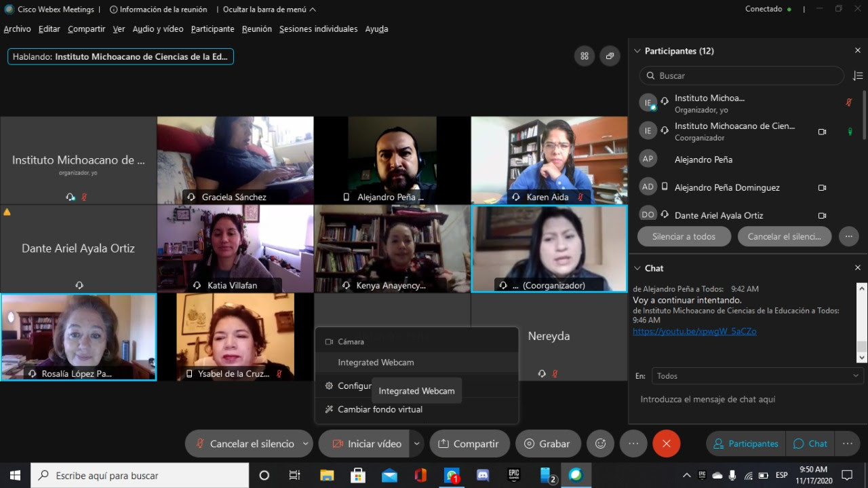Collapse the Participantes panel chevron

636,51
